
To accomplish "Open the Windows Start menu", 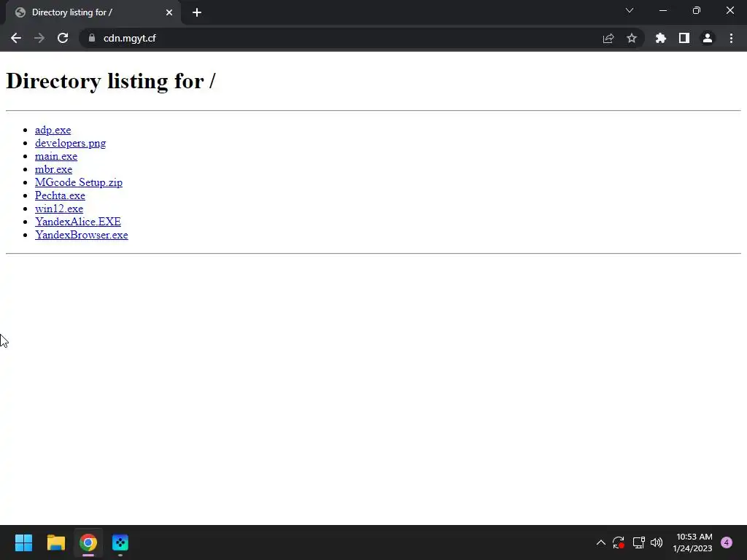I will pos(23,542).
